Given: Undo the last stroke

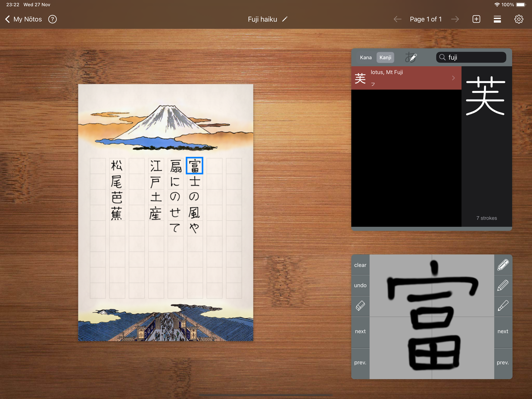Looking at the screenshot, I should (360, 285).
